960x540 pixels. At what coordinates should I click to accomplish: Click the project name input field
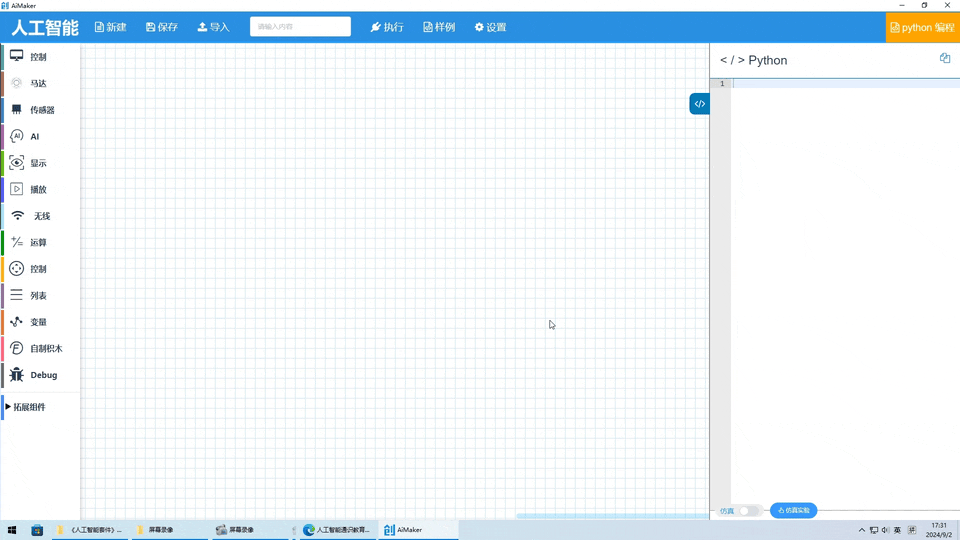300,27
